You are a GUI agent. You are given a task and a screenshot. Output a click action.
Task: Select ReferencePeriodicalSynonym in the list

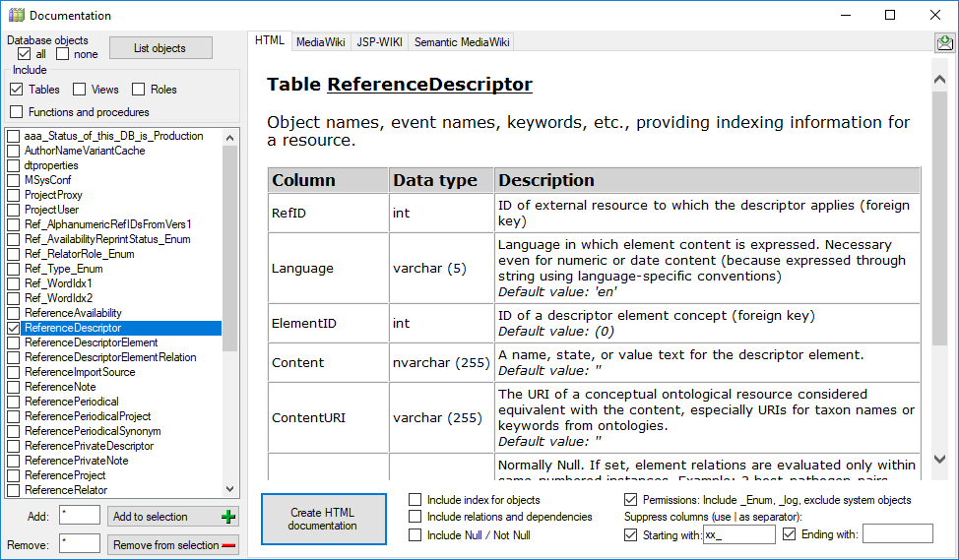[93, 431]
